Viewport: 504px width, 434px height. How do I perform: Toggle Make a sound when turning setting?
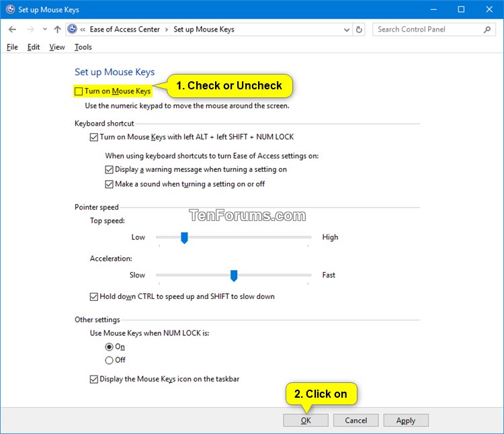coord(110,184)
